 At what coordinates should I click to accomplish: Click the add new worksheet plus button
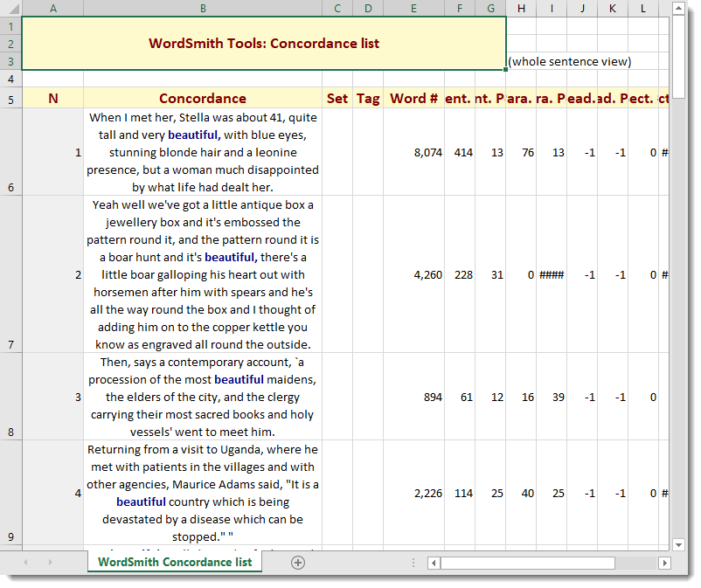[x=298, y=563]
